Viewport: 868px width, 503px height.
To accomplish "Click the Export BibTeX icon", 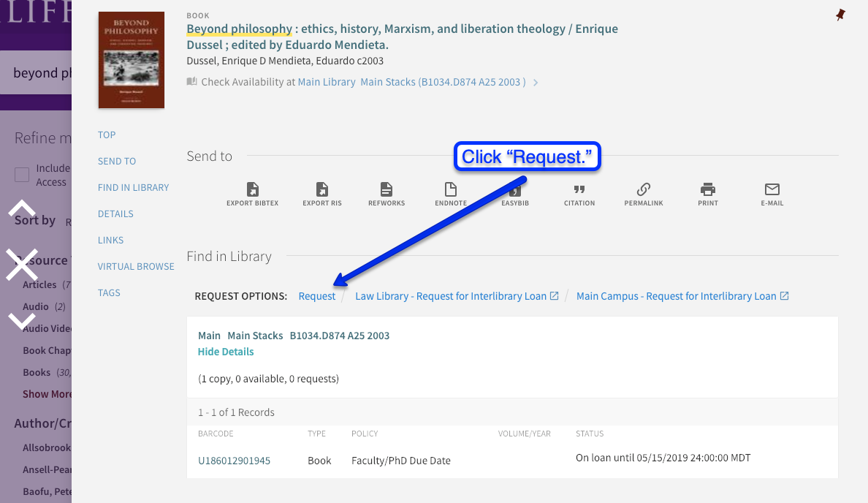I will 252,190.
